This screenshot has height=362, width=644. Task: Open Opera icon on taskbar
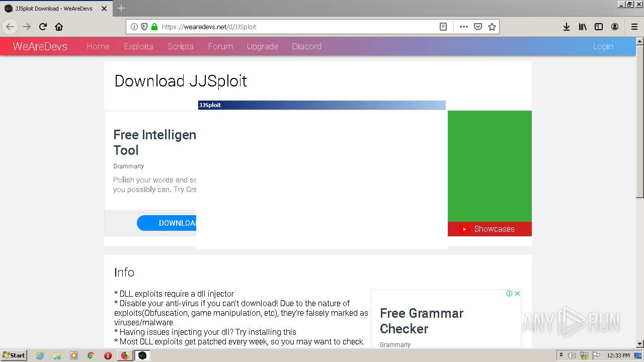click(108, 355)
